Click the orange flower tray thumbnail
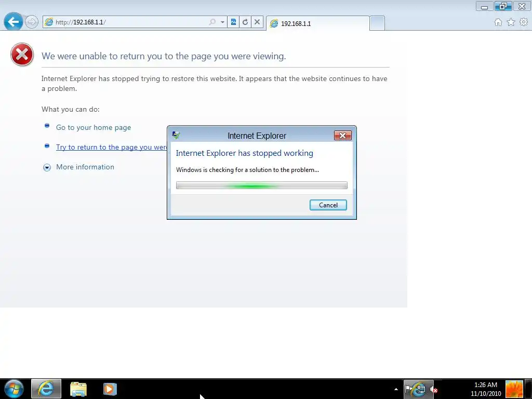Screen dimensions: 532x399 pyautogui.click(x=514, y=389)
